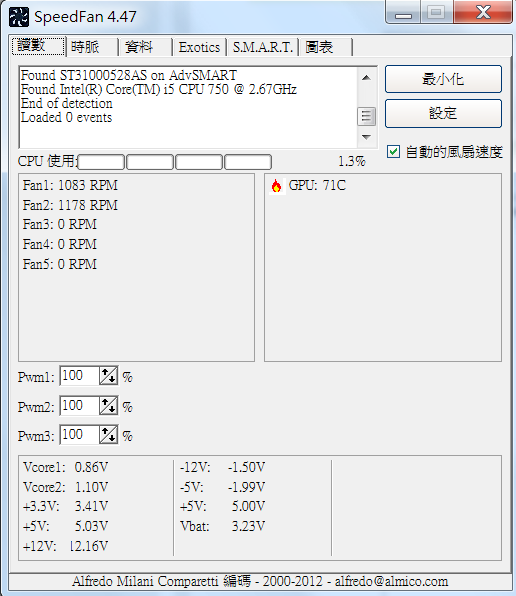Viewport: 516px width, 596px height.
Task: Click the second CPU usage bar
Action: 150,162
